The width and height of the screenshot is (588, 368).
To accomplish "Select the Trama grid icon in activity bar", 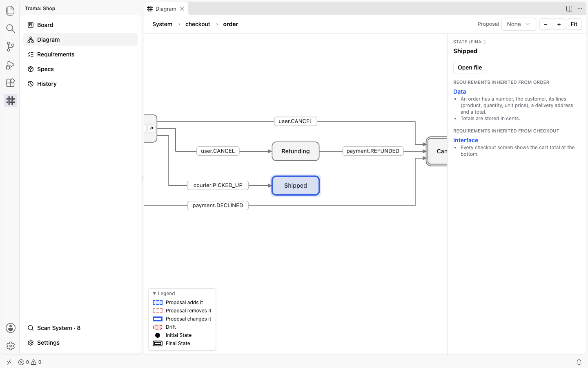I will coord(11,101).
